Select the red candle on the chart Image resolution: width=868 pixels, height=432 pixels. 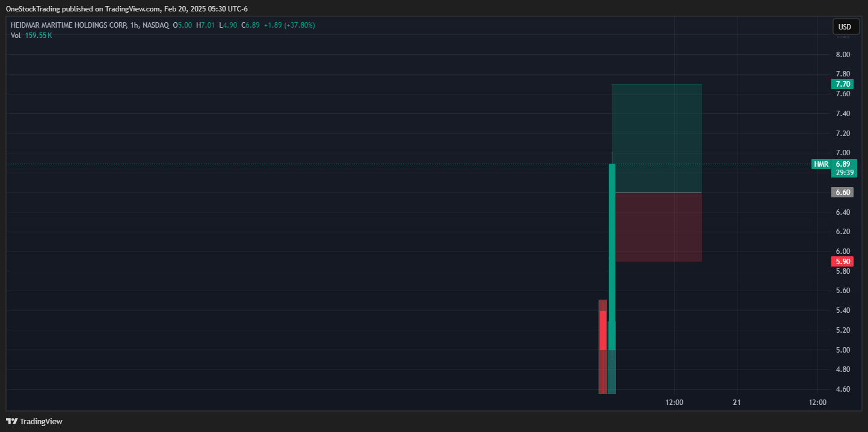click(x=603, y=330)
